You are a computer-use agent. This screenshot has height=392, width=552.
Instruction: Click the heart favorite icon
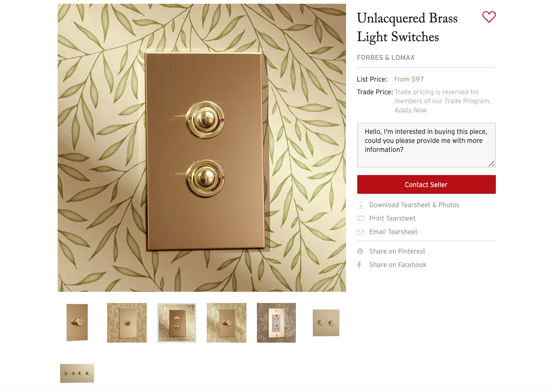click(489, 17)
